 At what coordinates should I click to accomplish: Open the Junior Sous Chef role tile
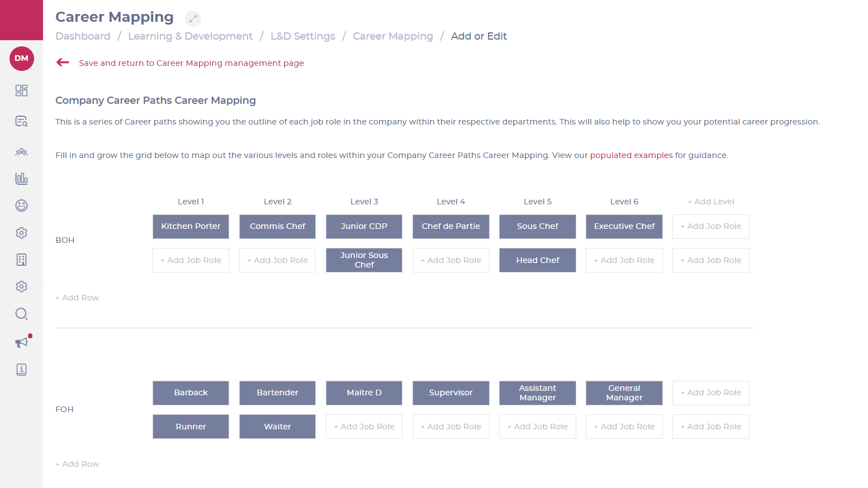[364, 260]
